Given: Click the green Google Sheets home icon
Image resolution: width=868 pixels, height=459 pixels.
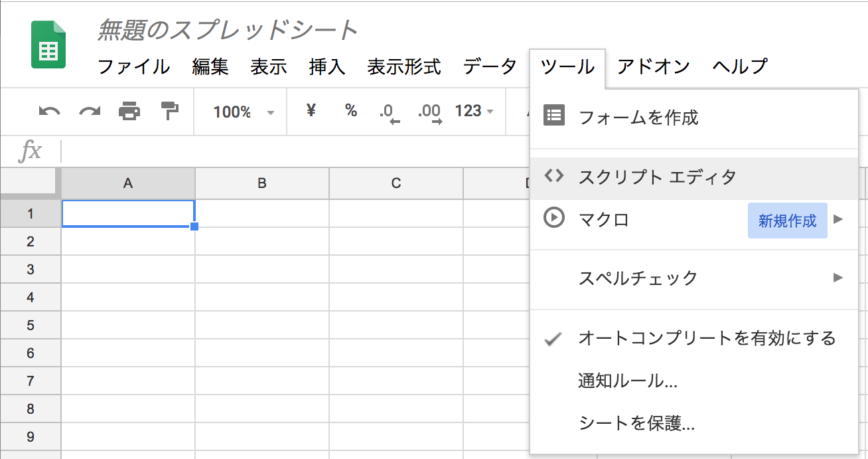Looking at the screenshot, I should tap(48, 45).
